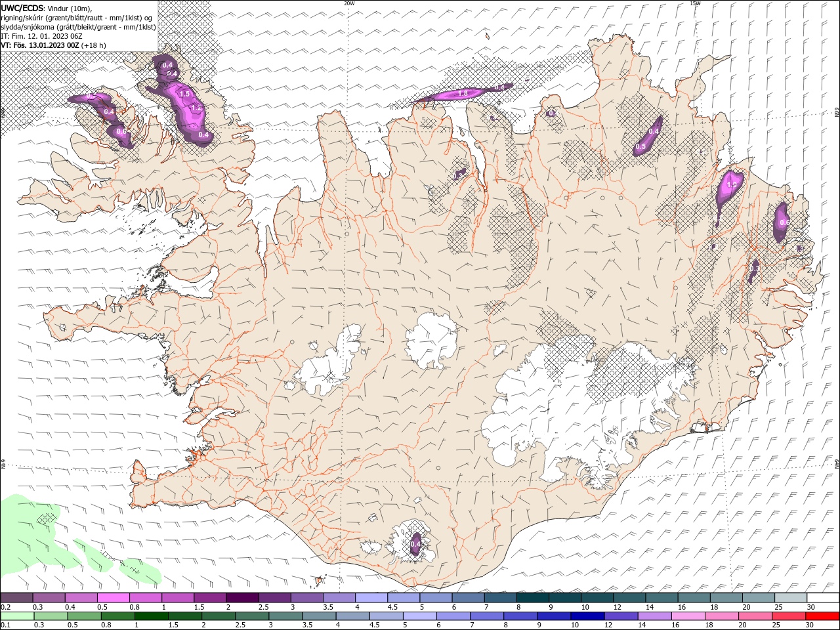Click the '0.4' value on the southern glacier snow patch
Screen dimensions: 840x630
coord(415,544)
